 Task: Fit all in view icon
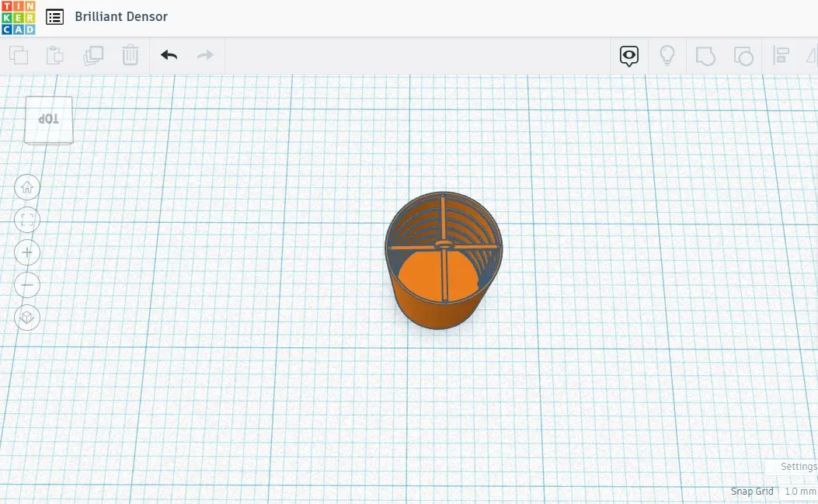[x=27, y=220]
